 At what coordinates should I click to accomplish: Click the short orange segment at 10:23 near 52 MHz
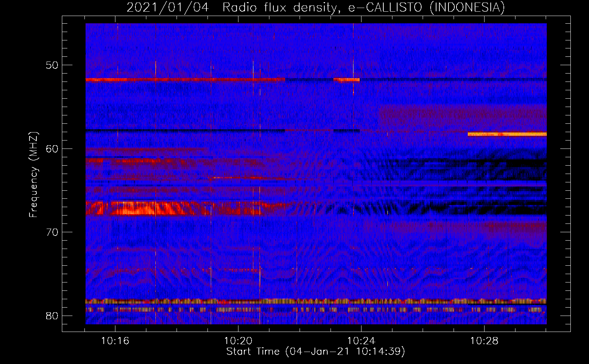pos(347,79)
